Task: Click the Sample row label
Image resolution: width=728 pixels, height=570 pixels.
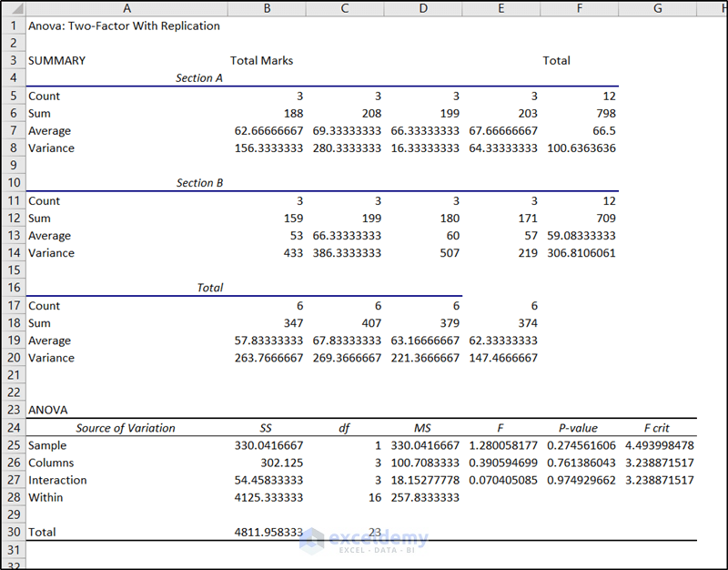Action: click(x=47, y=445)
